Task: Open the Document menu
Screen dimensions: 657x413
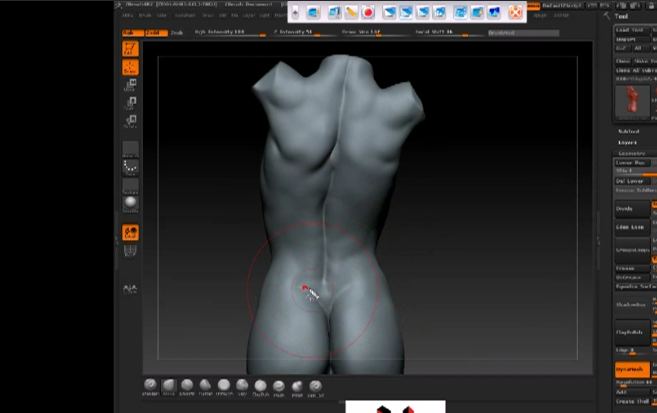Action: (185, 15)
